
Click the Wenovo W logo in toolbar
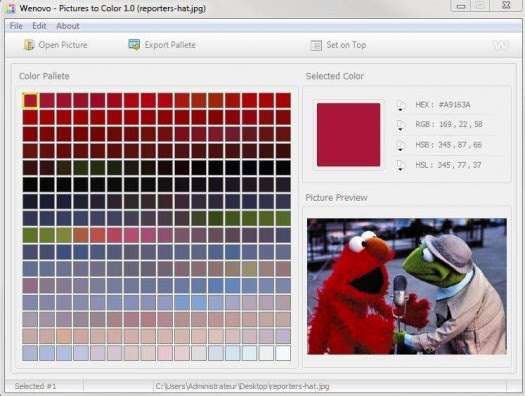pos(501,46)
